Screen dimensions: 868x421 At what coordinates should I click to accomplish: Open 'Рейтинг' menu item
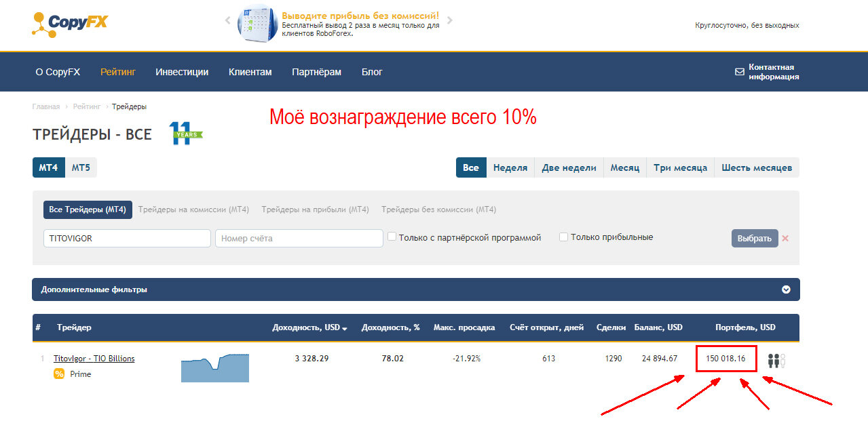click(x=118, y=72)
